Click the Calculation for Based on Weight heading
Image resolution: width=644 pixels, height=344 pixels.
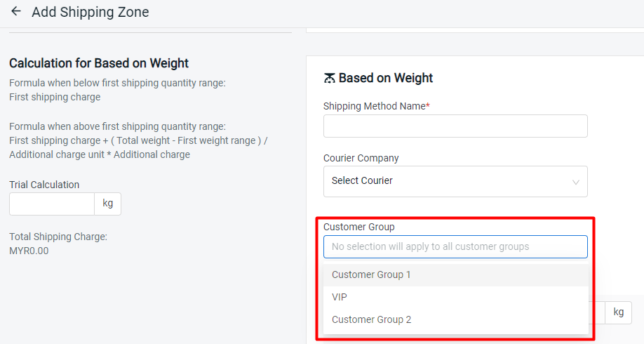click(99, 63)
